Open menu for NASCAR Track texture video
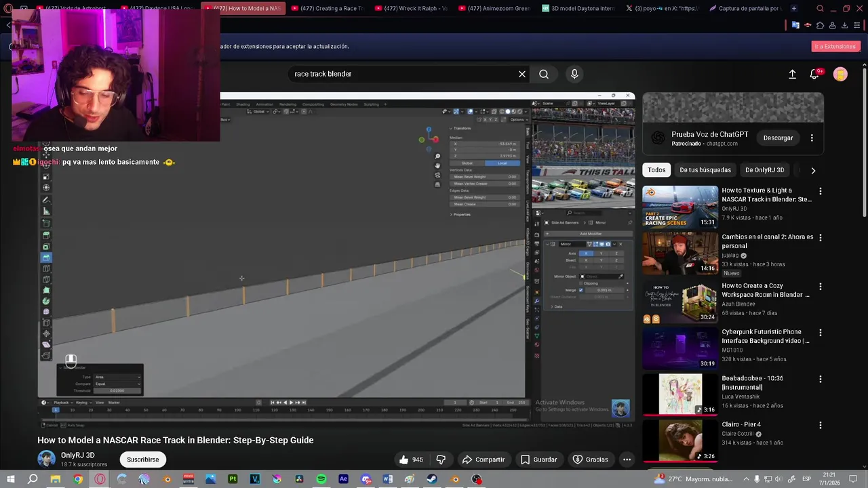Image resolution: width=868 pixels, height=488 pixels. 821,192
